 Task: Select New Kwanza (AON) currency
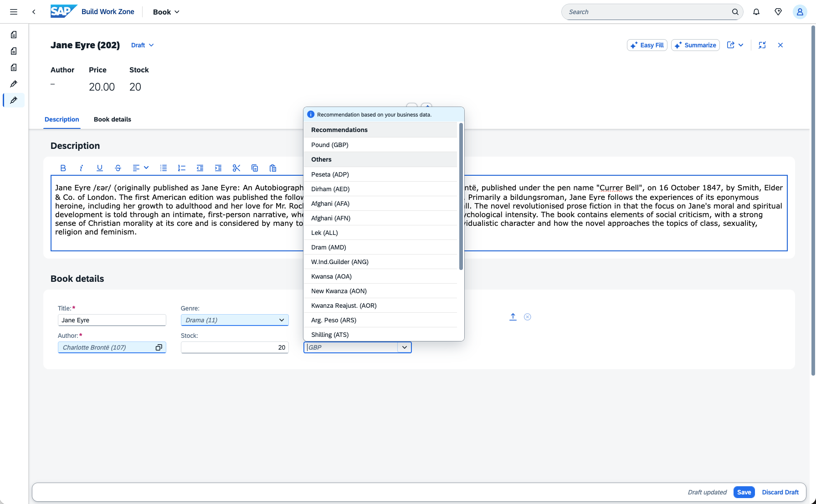[x=380, y=291]
